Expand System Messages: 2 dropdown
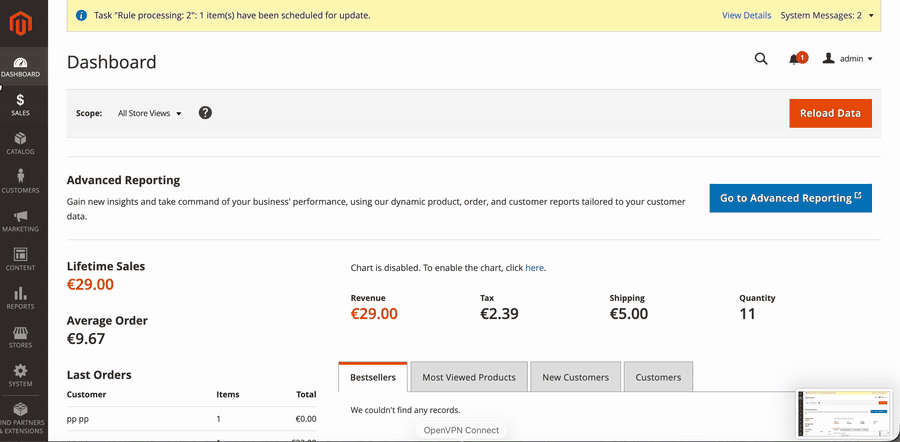This screenshot has height=442, width=900. click(827, 15)
